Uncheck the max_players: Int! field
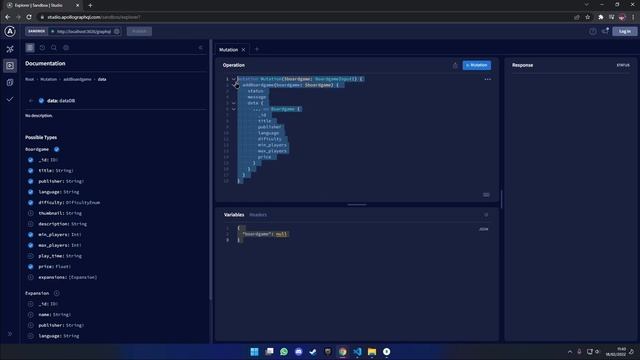This screenshot has width=640, height=360. [31, 245]
